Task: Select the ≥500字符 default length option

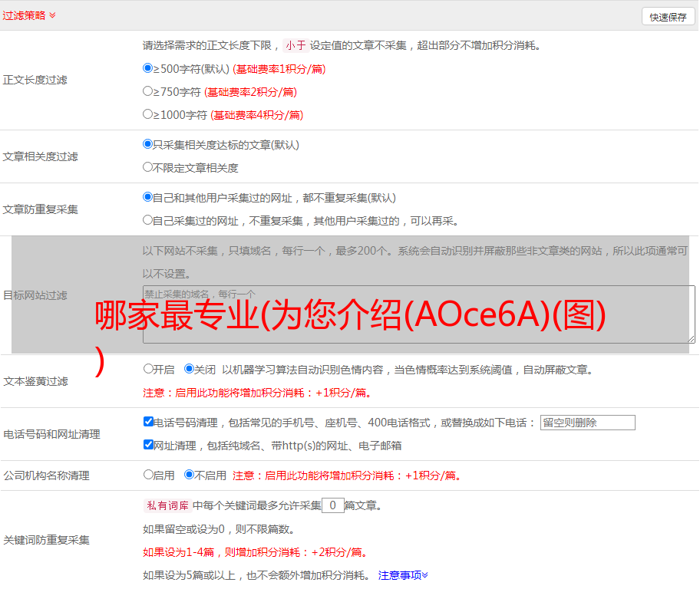Action: [x=148, y=68]
